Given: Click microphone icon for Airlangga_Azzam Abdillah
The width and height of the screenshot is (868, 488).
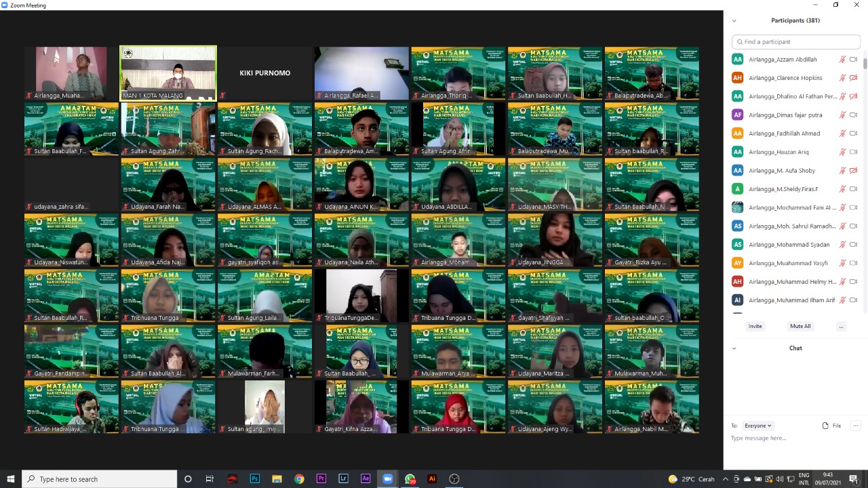Looking at the screenshot, I should point(842,60).
